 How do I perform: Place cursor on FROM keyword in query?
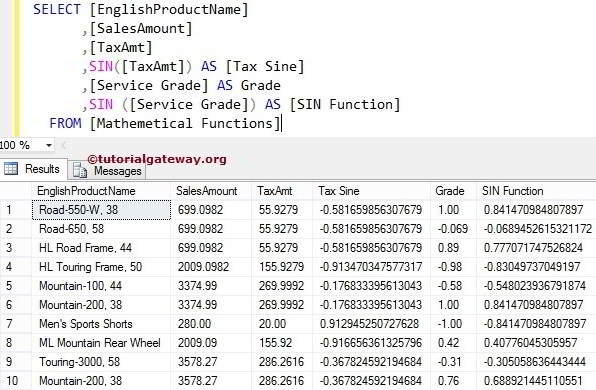tap(65, 124)
